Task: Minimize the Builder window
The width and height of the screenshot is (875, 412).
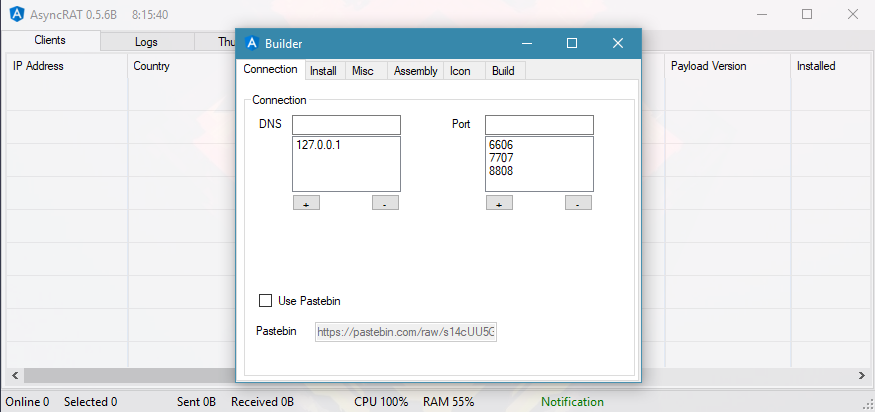Action: (527, 43)
